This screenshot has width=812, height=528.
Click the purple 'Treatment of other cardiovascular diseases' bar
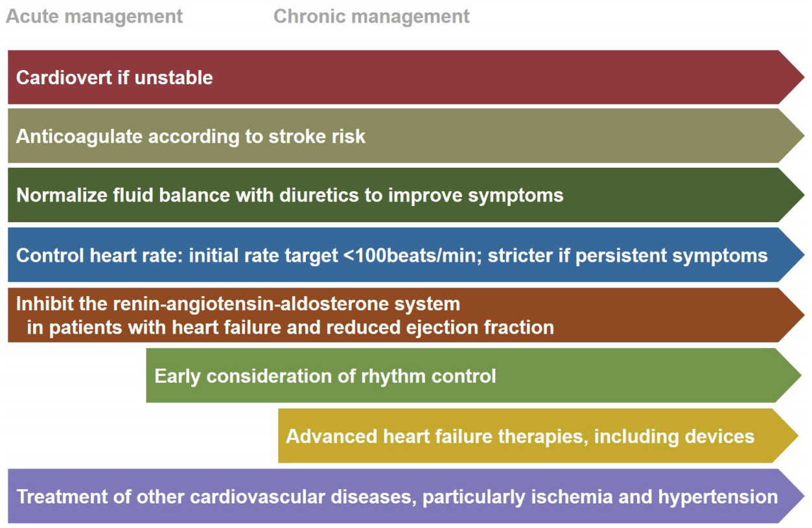click(406, 496)
